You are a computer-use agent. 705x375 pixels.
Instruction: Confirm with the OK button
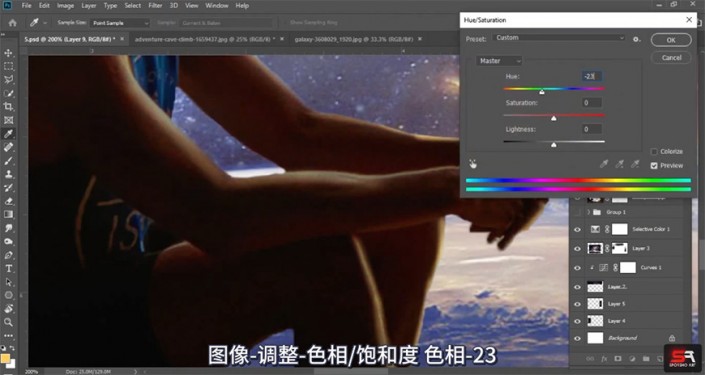[671, 40]
